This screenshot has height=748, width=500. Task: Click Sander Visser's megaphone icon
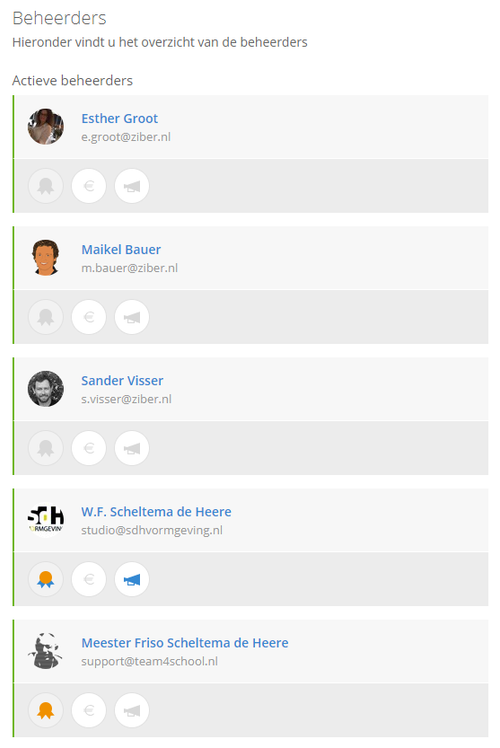click(132, 448)
